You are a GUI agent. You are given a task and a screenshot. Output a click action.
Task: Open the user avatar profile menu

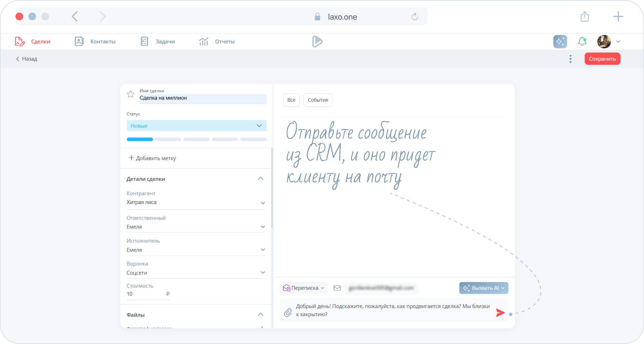(604, 42)
